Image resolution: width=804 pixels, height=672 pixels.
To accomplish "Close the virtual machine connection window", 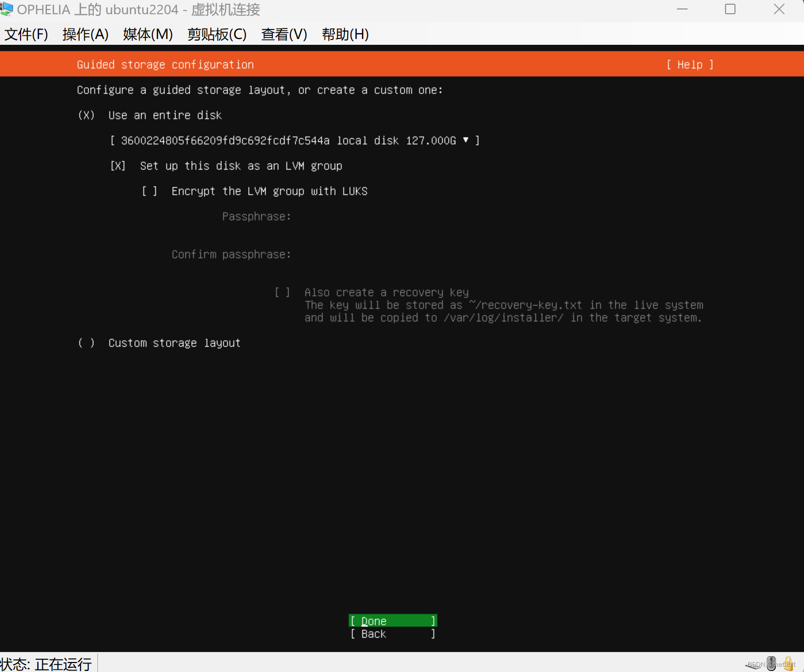I will (779, 9).
